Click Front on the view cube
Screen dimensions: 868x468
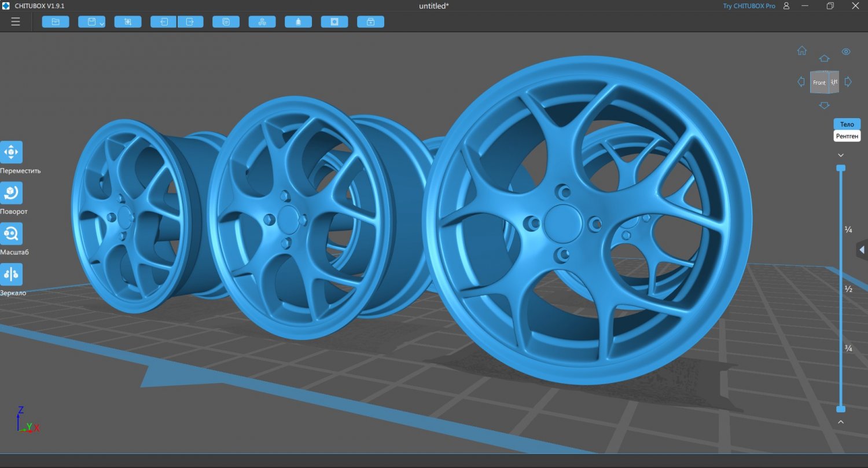click(x=819, y=82)
